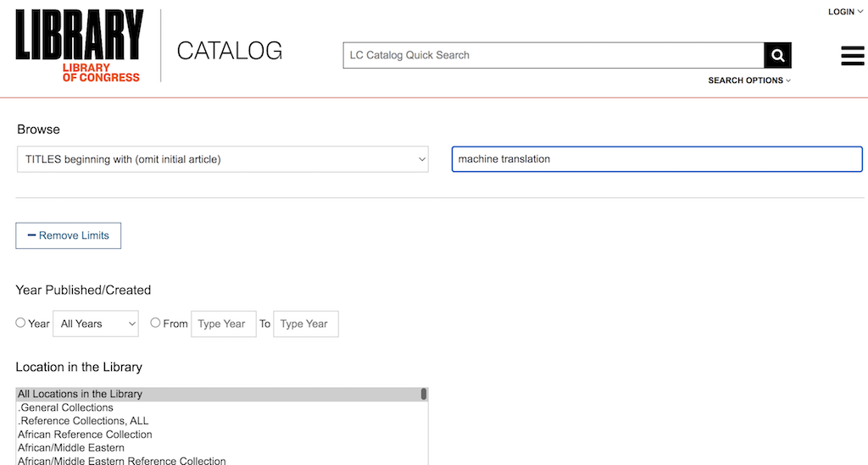Click the LC Catalog Quick Search field
The image size is (868, 465).
pyautogui.click(x=553, y=55)
